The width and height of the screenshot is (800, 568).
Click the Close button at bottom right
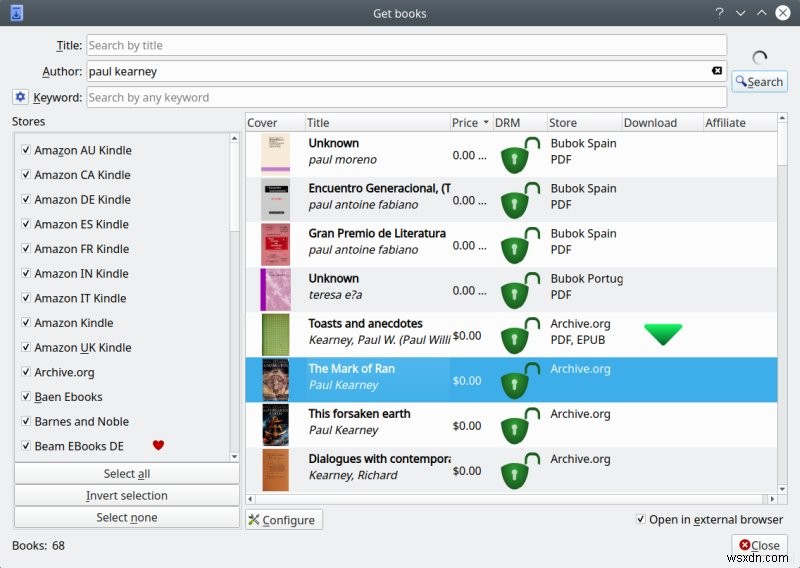click(759, 545)
